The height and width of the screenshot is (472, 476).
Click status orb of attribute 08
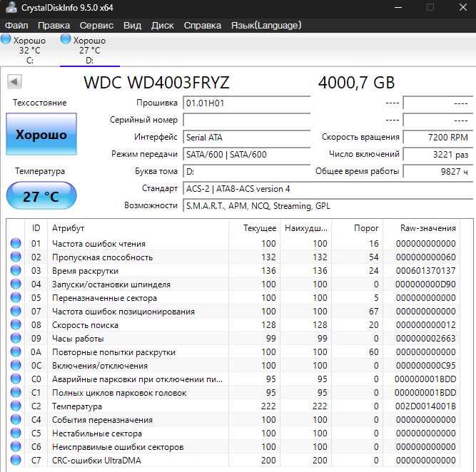[x=16, y=324]
